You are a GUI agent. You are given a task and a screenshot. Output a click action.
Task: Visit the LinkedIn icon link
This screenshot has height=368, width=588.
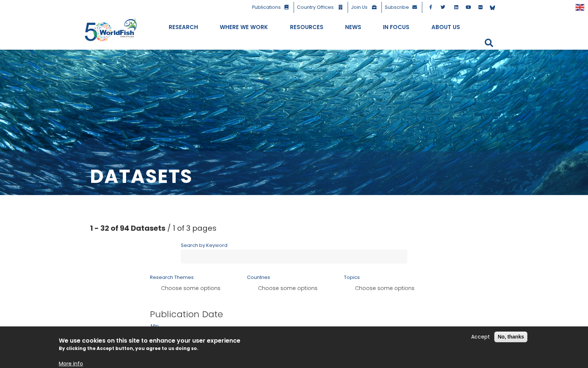tap(456, 7)
